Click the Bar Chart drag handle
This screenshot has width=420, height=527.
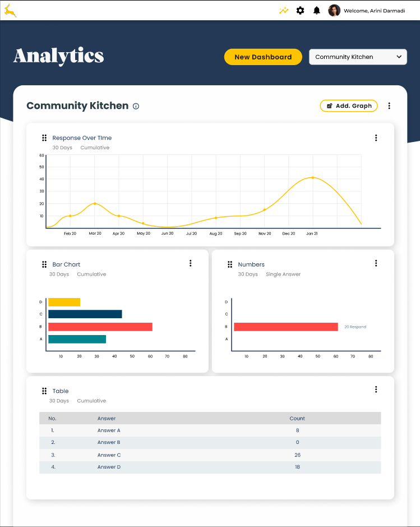click(44, 264)
